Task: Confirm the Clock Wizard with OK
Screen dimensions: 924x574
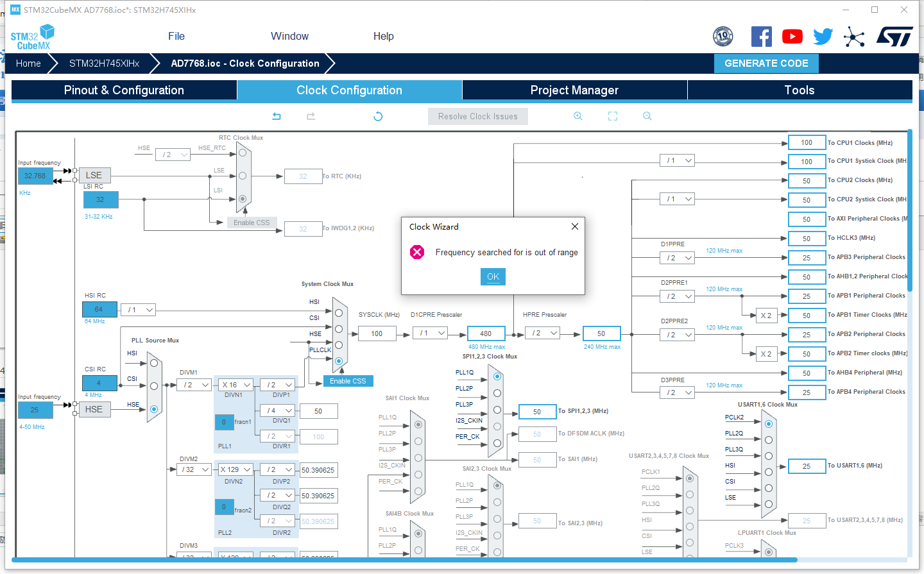Action: tap(493, 276)
